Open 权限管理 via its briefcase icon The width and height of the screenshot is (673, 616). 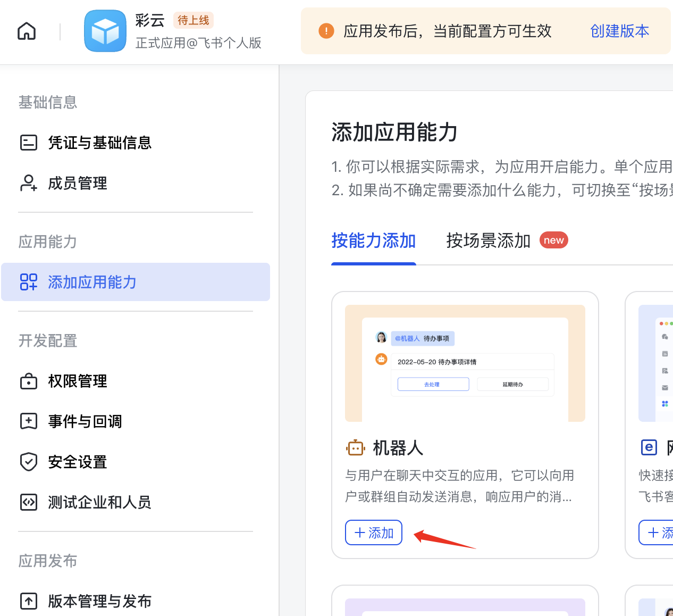click(29, 381)
